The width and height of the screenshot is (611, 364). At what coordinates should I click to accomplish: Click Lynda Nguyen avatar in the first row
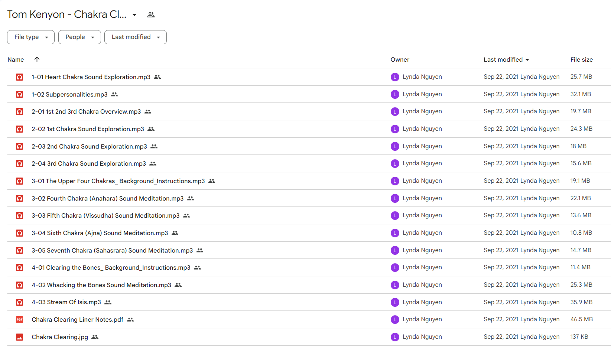395,77
